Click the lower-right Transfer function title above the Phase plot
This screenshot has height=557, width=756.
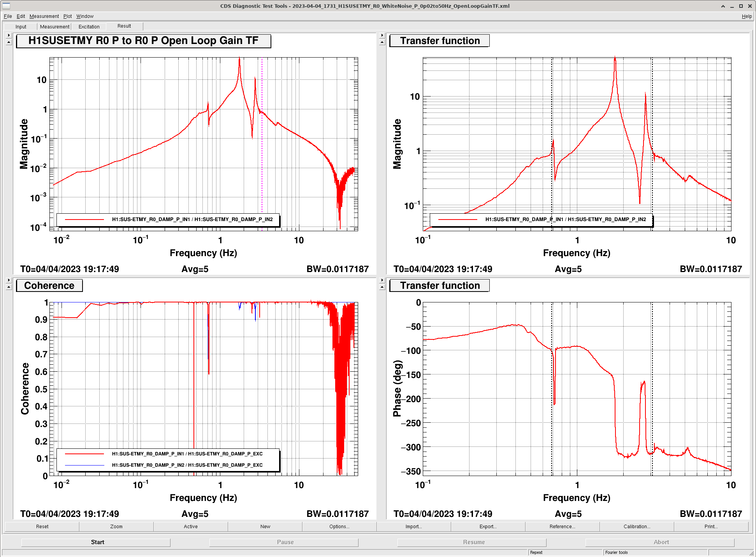440,286
